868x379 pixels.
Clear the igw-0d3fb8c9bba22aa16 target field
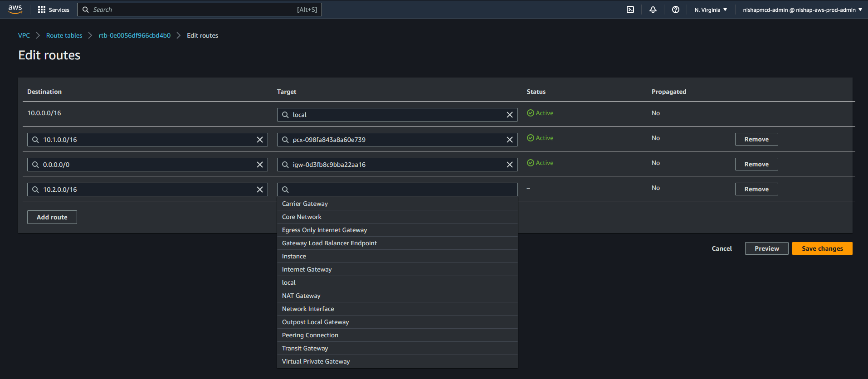510,165
